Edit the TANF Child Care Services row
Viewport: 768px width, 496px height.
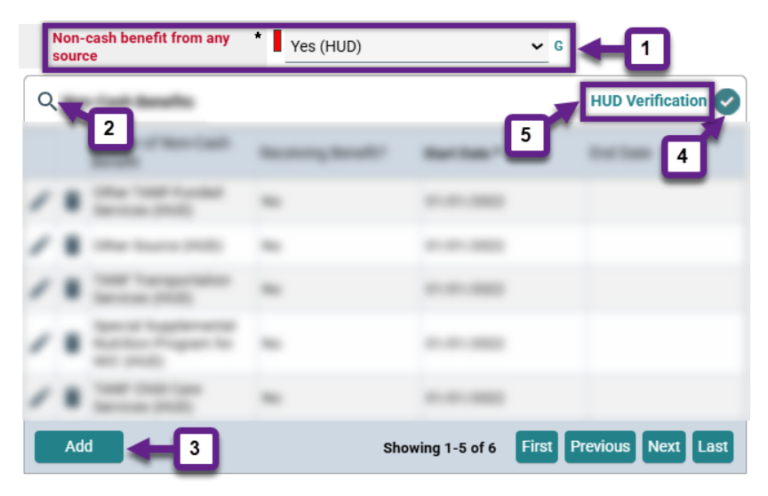39,398
